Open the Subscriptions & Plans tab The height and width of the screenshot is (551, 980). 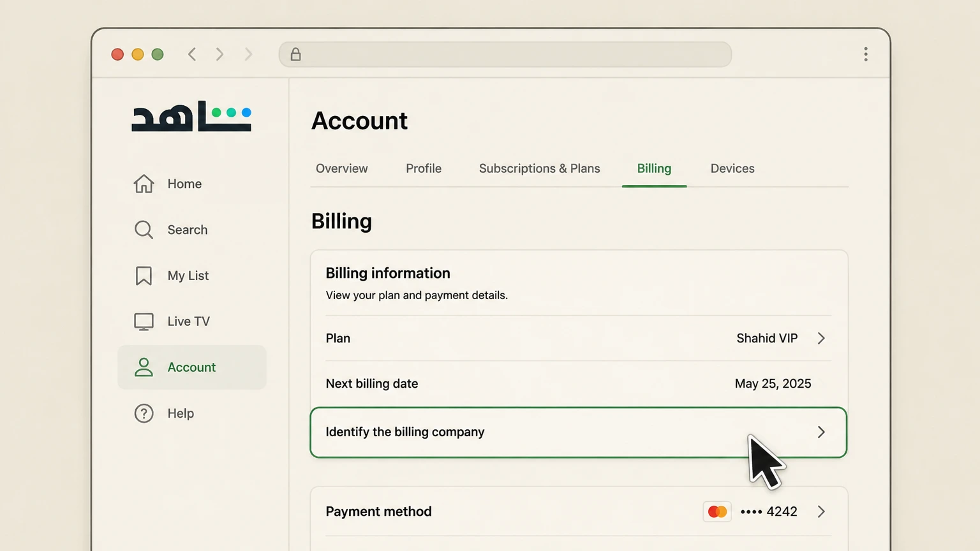click(x=540, y=168)
